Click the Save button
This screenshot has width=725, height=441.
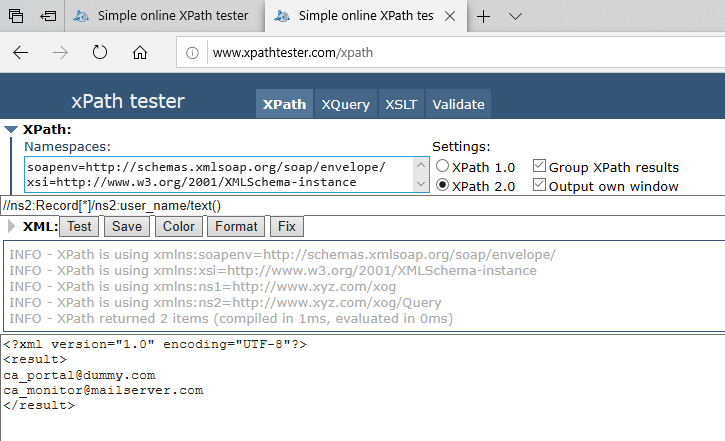pyautogui.click(x=127, y=227)
